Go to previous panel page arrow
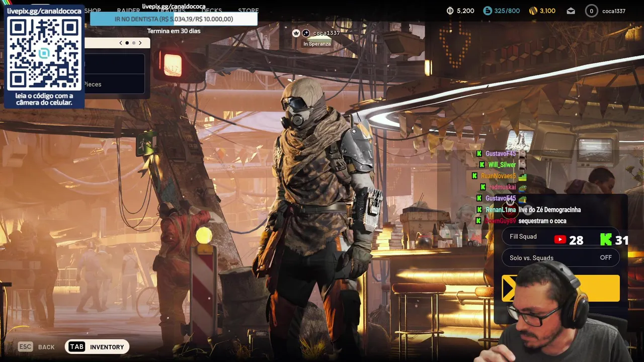The height and width of the screenshot is (362, 644). click(x=121, y=43)
